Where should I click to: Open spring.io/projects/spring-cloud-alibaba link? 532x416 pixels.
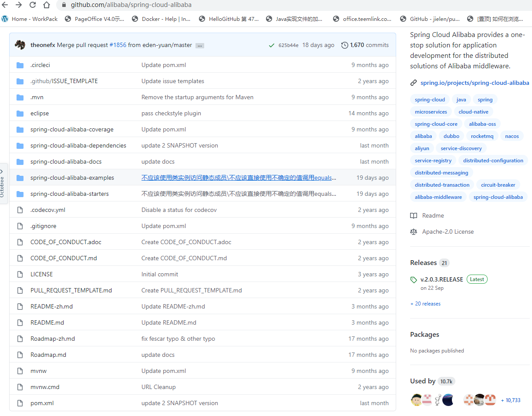tap(475, 83)
